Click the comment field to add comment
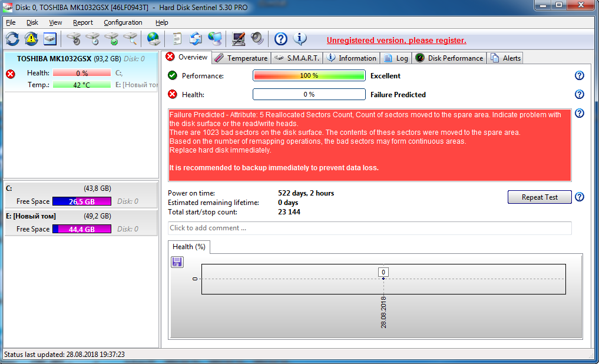The width and height of the screenshot is (599, 364). pyautogui.click(x=370, y=228)
